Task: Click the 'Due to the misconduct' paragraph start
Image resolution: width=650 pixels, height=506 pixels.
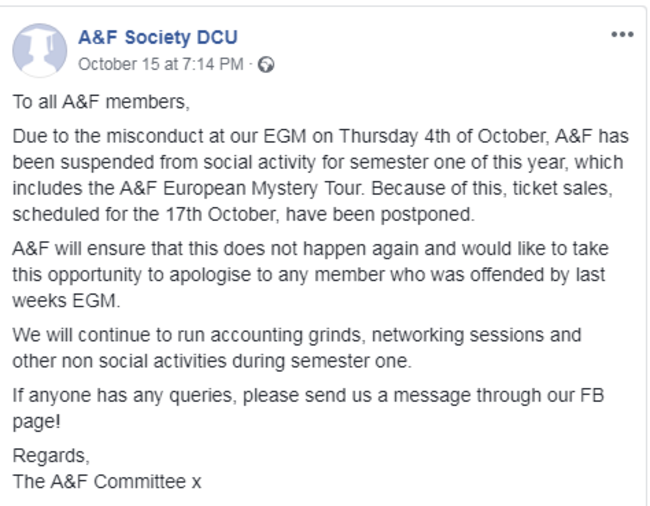Action: coord(90,135)
